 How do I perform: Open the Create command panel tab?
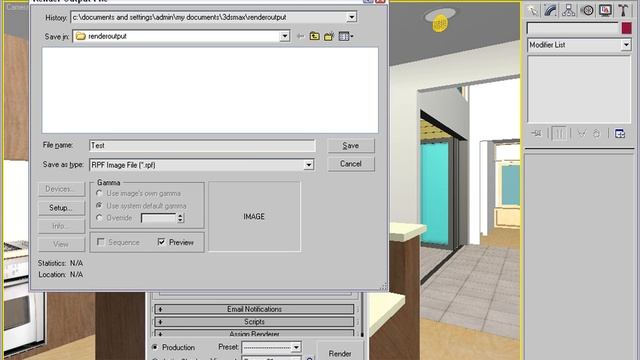pos(533,10)
